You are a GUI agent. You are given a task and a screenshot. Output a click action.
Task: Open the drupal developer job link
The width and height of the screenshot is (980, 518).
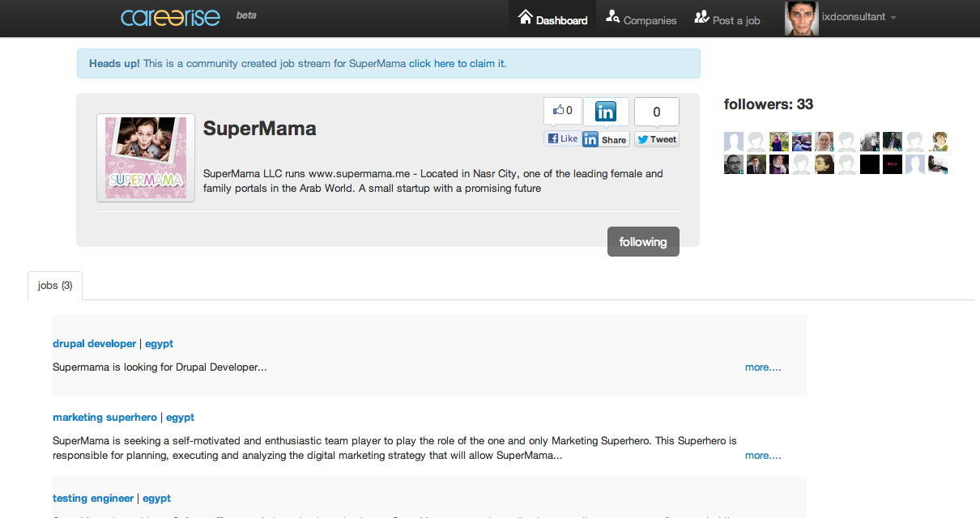click(94, 344)
